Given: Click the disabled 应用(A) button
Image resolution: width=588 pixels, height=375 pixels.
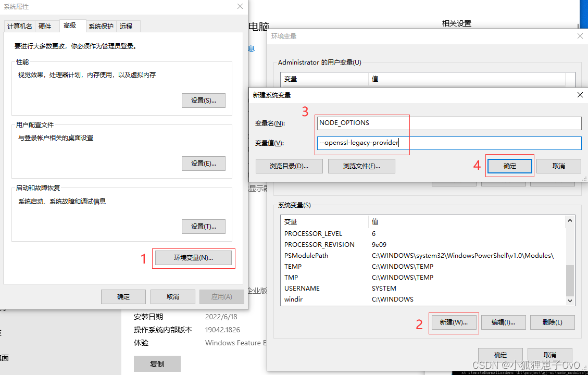Looking at the screenshot, I should point(222,297).
